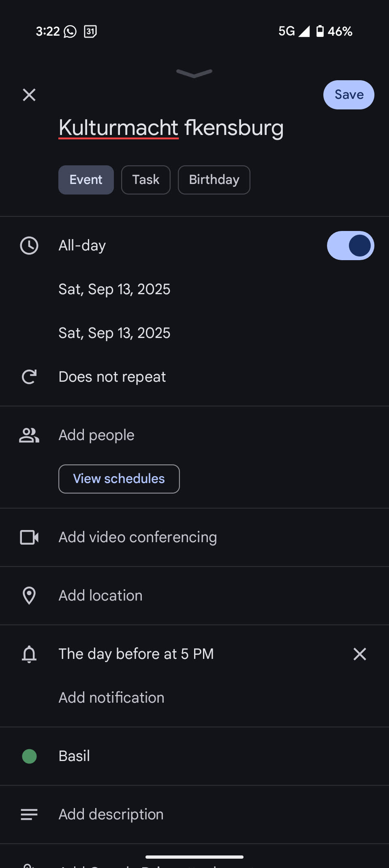Image resolution: width=389 pixels, height=868 pixels.
Task: Turn off the All-day switch
Action: click(351, 246)
